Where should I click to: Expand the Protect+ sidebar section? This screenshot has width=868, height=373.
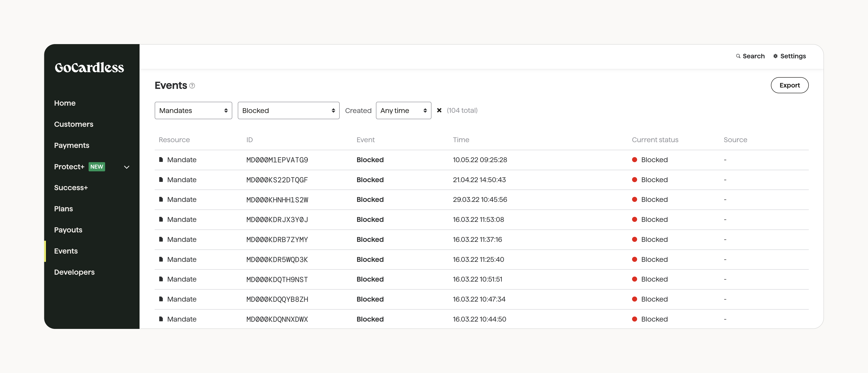126,167
